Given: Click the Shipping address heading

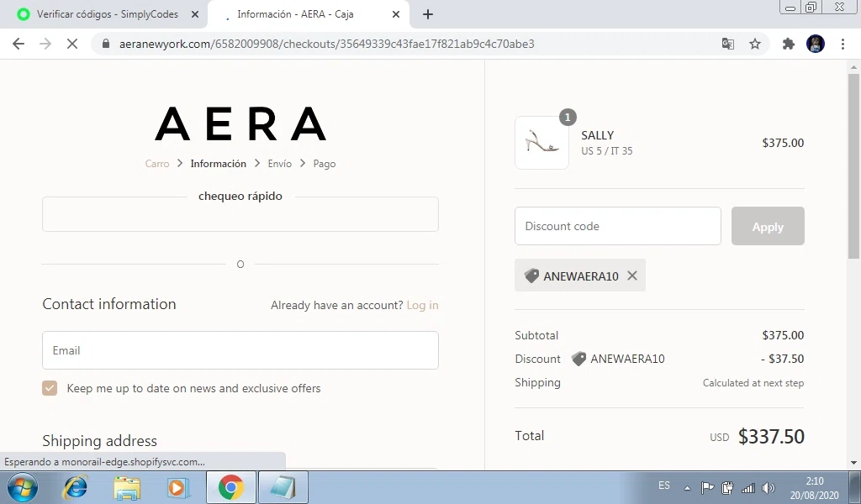Looking at the screenshot, I should (99, 441).
